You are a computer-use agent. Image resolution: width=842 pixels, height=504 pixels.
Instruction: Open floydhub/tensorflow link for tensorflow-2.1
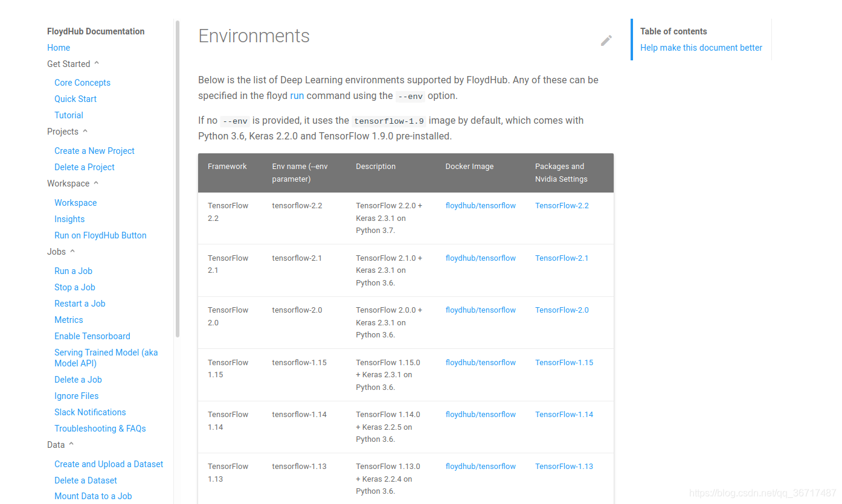click(x=481, y=258)
